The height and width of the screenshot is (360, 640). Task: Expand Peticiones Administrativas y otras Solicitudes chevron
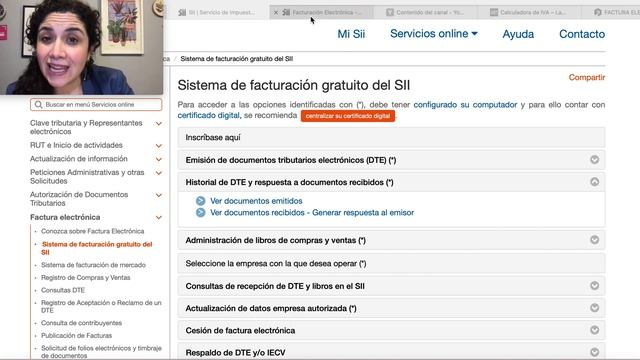click(x=159, y=173)
